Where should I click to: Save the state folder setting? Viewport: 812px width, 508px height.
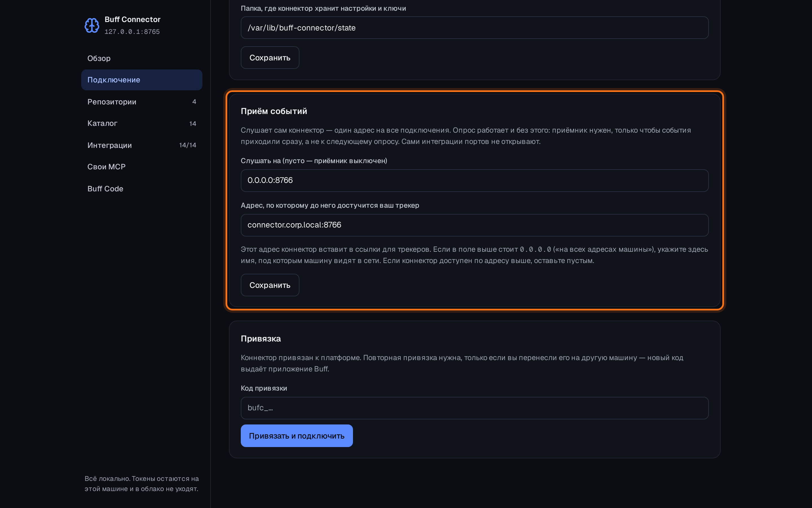pos(270,58)
